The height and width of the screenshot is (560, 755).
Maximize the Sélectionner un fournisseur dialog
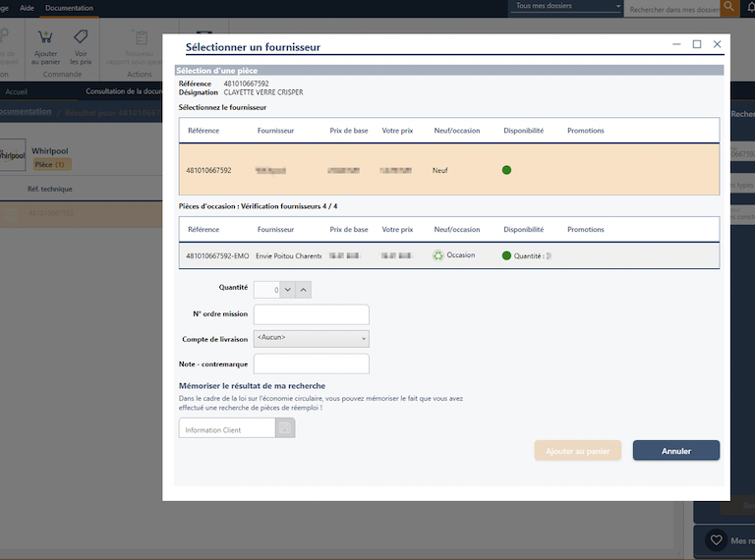pos(697,44)
